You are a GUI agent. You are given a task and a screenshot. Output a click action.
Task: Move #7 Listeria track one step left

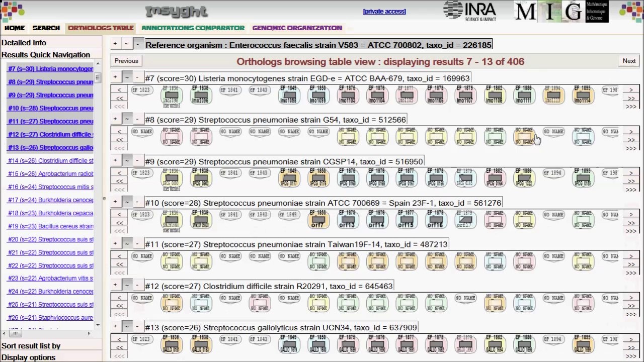(x=119, y=90)
